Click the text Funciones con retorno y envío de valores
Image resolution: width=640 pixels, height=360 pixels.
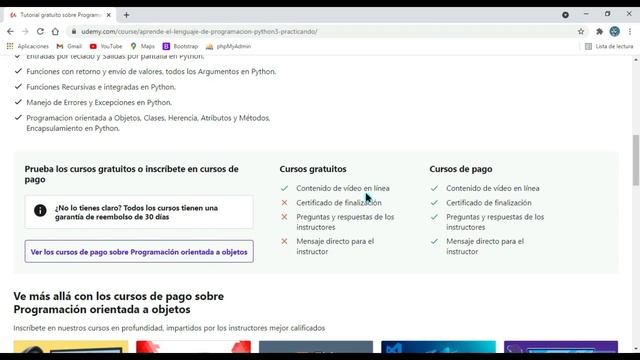click(x=151, y=71)
